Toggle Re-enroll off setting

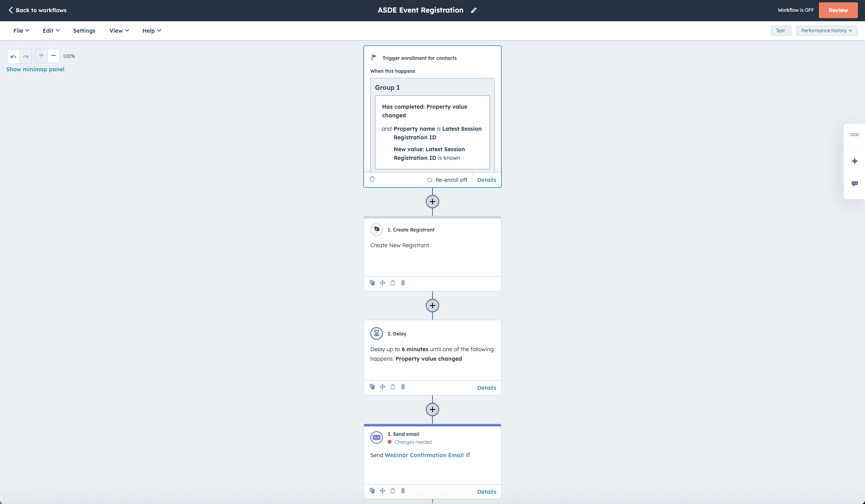click(447, 180)
